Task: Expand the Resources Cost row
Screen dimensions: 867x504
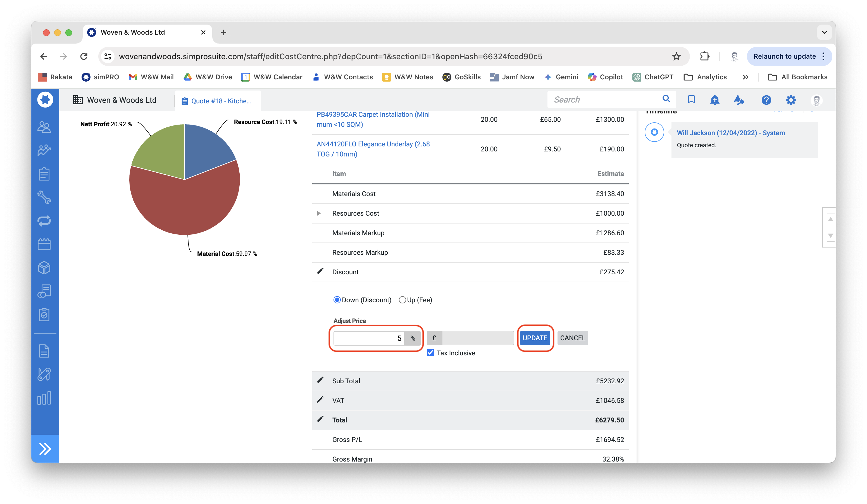Action: 319,213
